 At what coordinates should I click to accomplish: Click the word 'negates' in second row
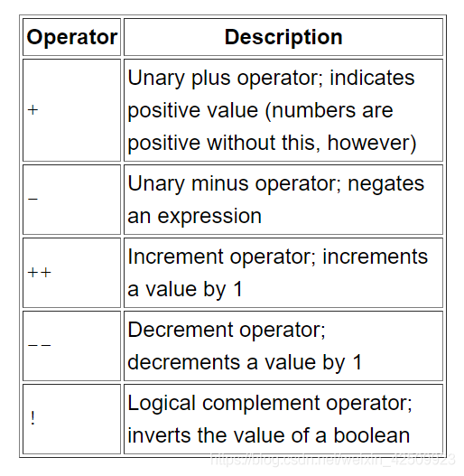click(x=385, y=184)
